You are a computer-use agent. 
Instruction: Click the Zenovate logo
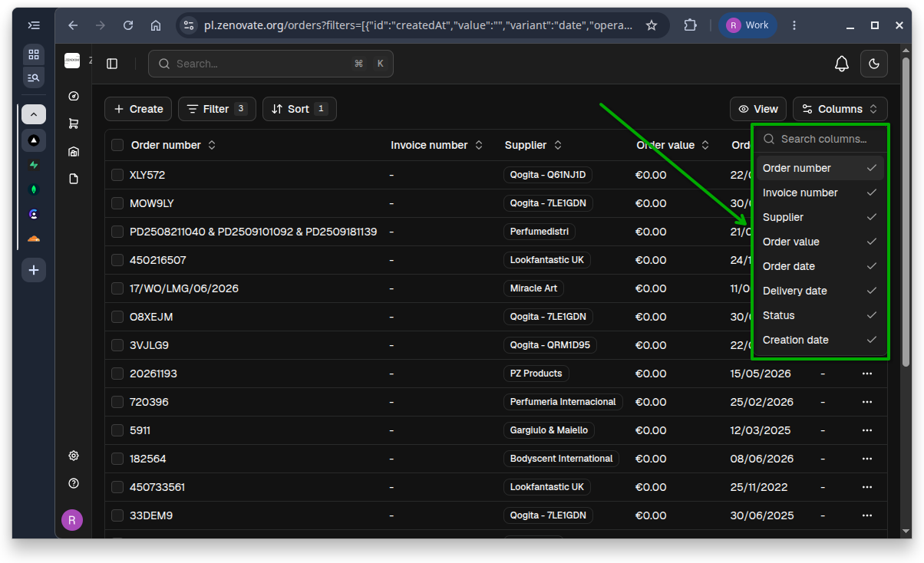72,61
